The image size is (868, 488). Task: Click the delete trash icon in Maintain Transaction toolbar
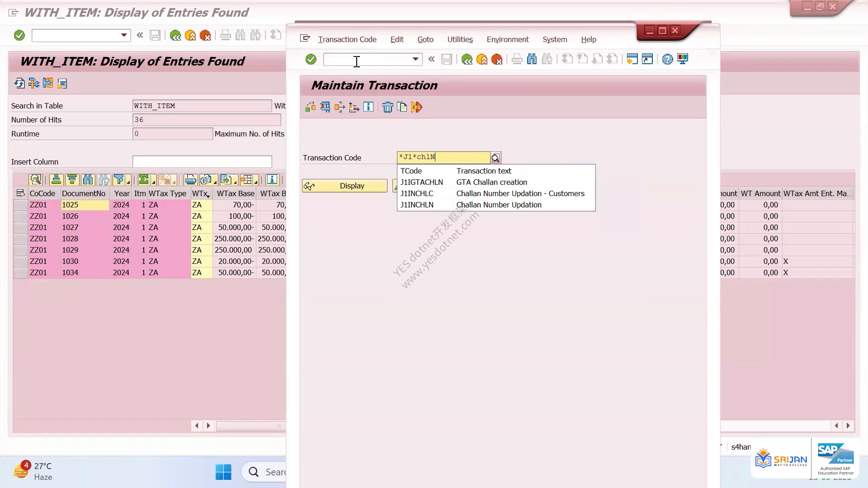387,107
